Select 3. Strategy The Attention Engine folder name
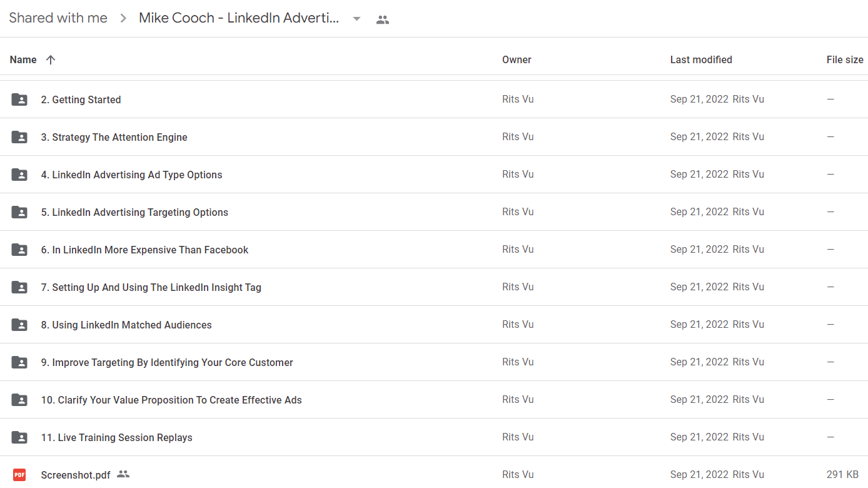Screen dimensions: 868x488 114,137
